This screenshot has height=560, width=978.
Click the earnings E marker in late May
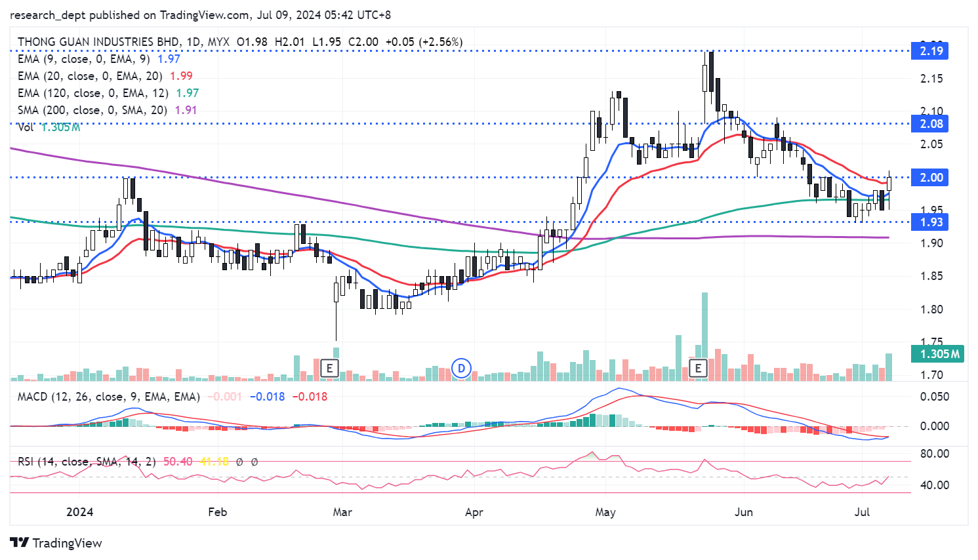[698, 368]
